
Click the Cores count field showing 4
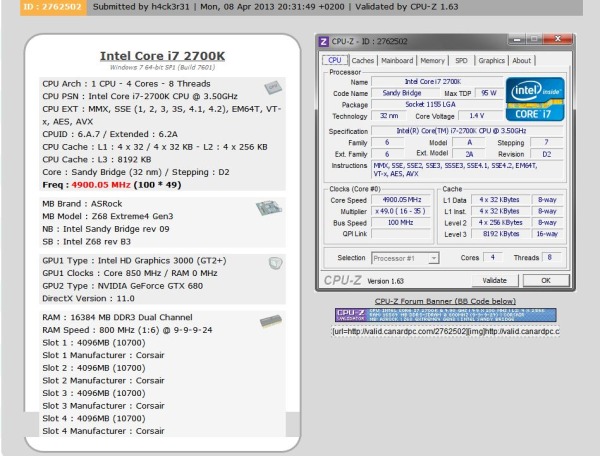(x=493, y=257)
